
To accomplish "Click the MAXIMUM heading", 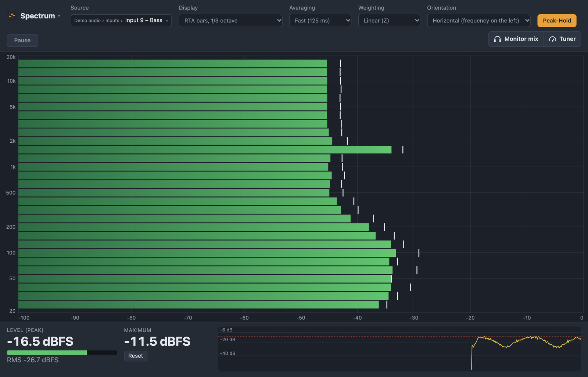I will pyautogui.click(x=137, y=330).
